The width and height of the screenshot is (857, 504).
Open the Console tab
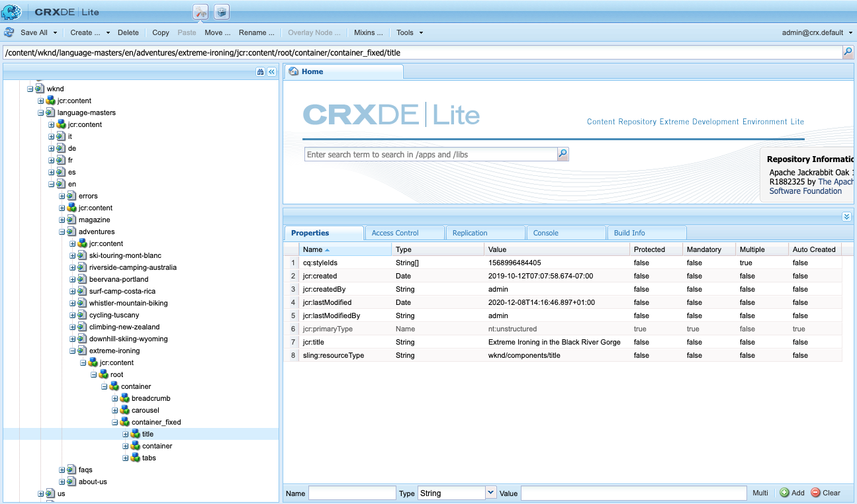tap(566, 233)
